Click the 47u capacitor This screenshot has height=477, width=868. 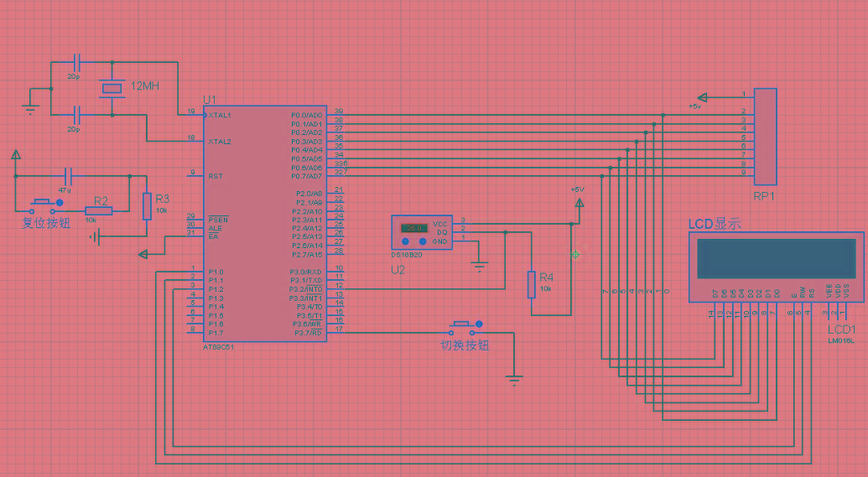(68, 177)
